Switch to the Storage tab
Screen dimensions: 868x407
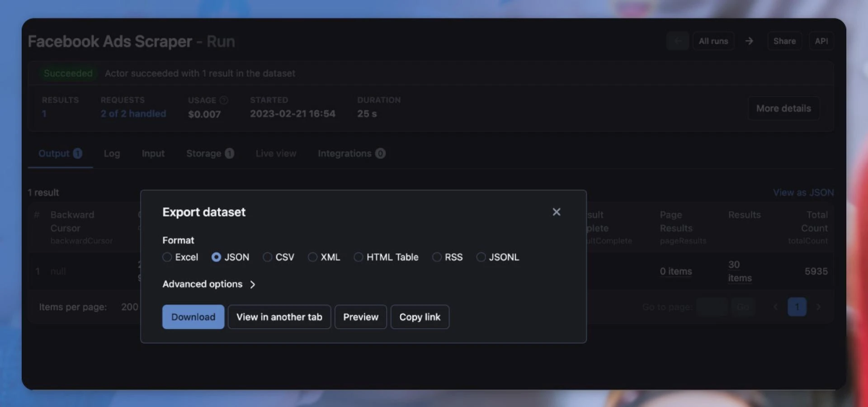[210, 154]
